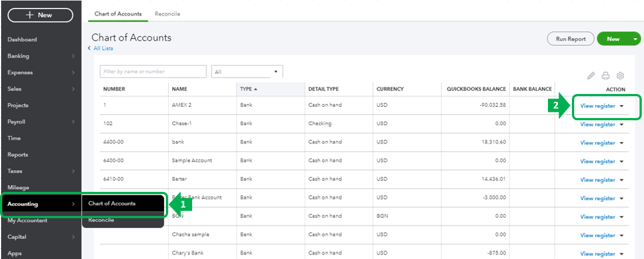
Task: Open Mileage in the sidebar
Action: pyautogui.click(x=18, y=187)
